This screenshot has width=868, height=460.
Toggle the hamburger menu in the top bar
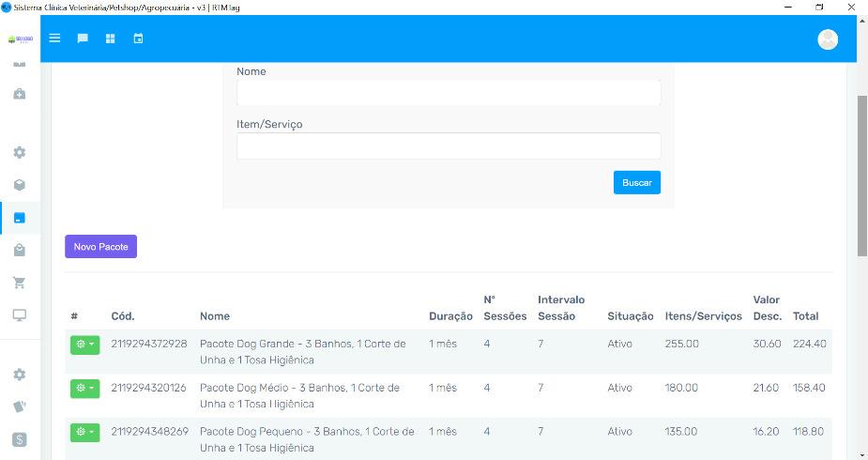coord(54,38)
